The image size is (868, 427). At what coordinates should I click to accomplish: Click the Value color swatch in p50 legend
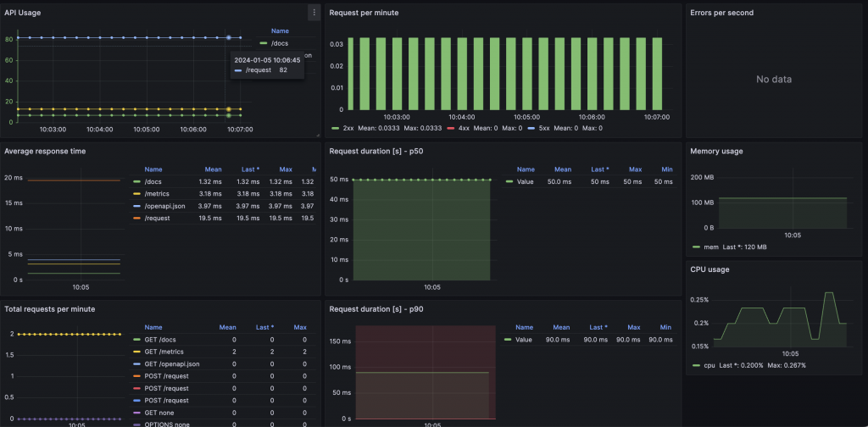[x=509, y=181]
